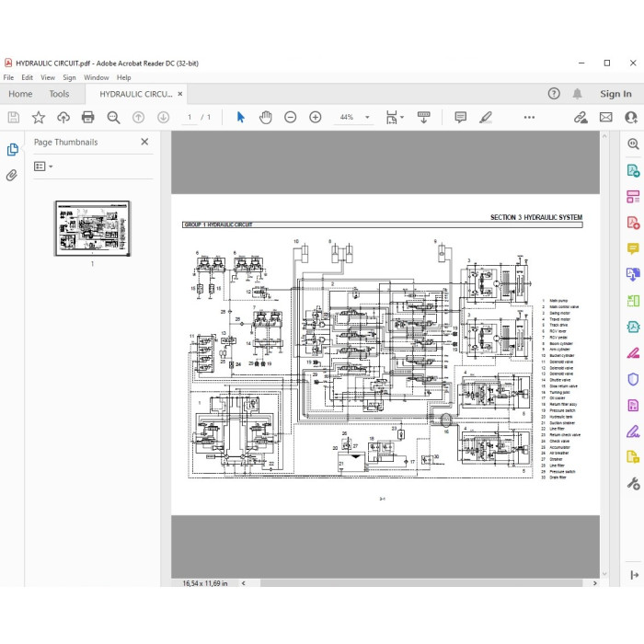
Task: Click the horizontal scrollbar at bottom
Action: point(421,583)
